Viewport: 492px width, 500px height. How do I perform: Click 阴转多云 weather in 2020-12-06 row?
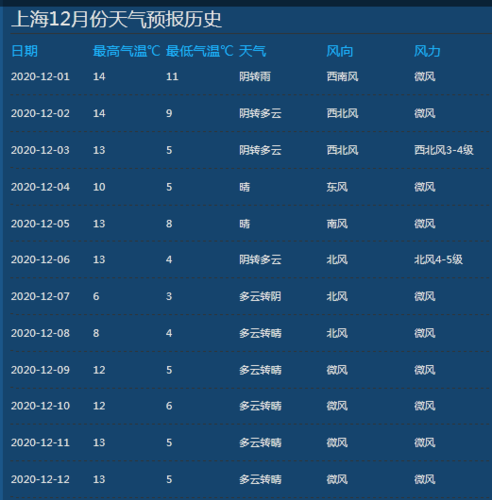click(x=260, y=259)
